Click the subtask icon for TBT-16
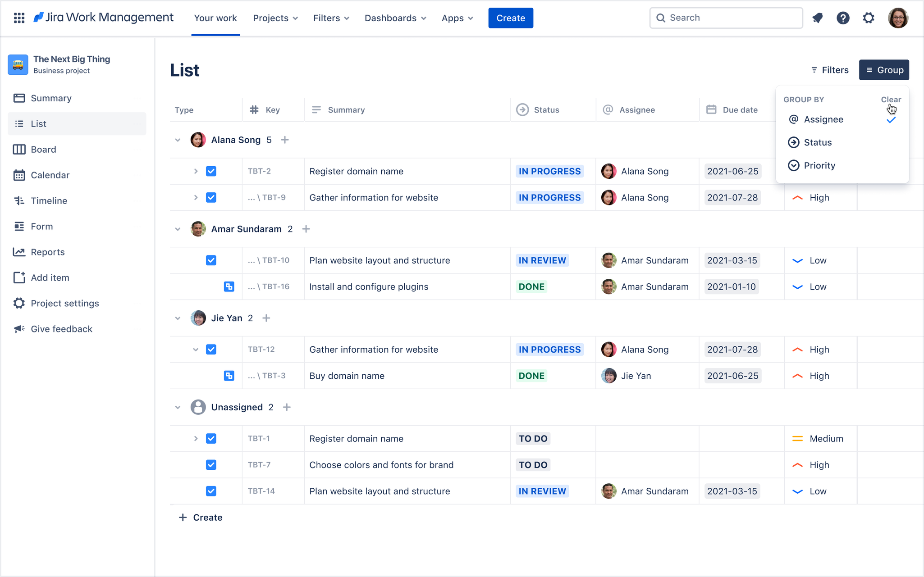Image resolution: width=924 pixels, height=577 pixels. point(229,287)
